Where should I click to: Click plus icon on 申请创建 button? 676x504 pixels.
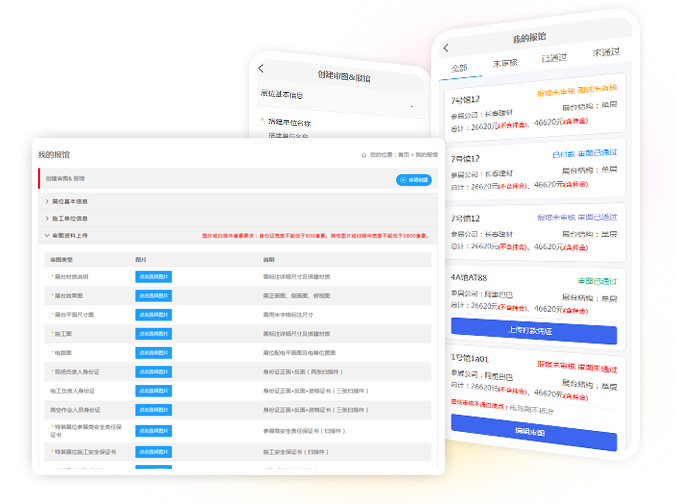pos(403,180)
